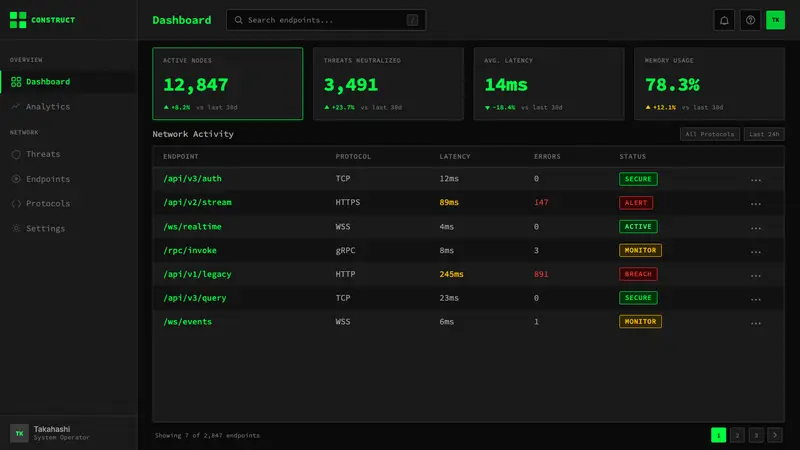Image resolution: width=800 pixels, height=450 pixels.
Task: Click the Endpoints target icon
Action: pyautogui.click(x=16, y=179)
